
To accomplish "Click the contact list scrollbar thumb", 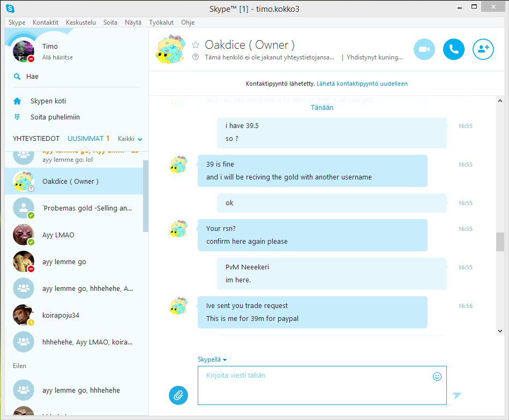I will [x=146, y=196].
